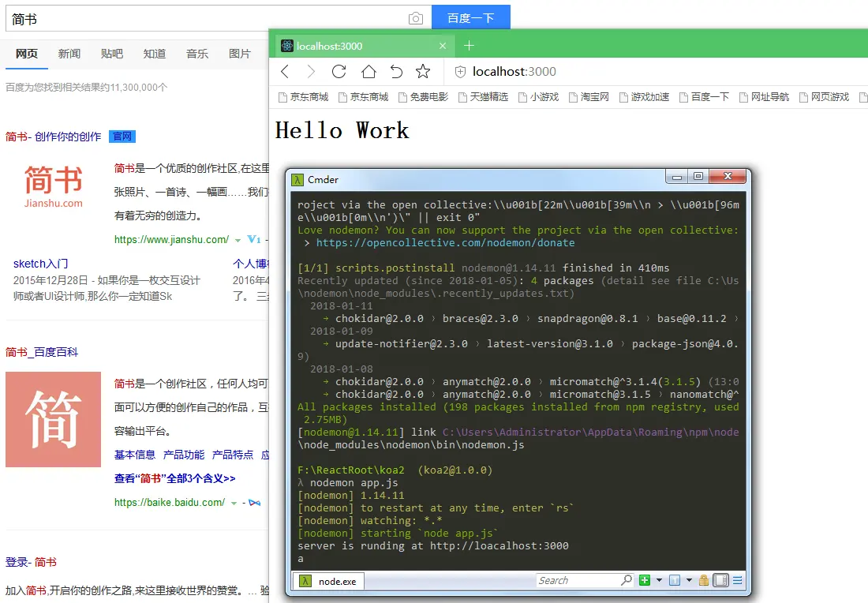Open the 登录- 简书 result link
This screenshot has width=868, height=603.
tap(31, 562)
